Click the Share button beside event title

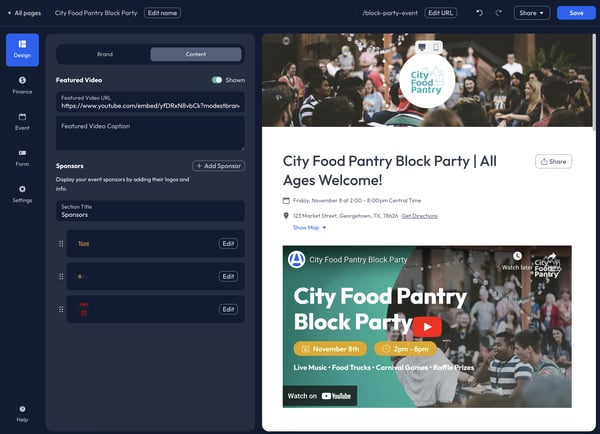pyautogui.click(x=553, y=162)
